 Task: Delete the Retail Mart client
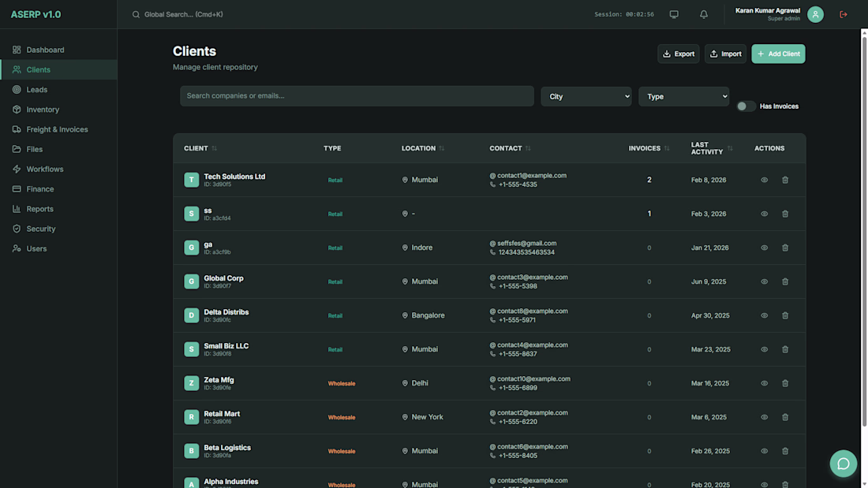pyautogui.click(x=785, y=417)
